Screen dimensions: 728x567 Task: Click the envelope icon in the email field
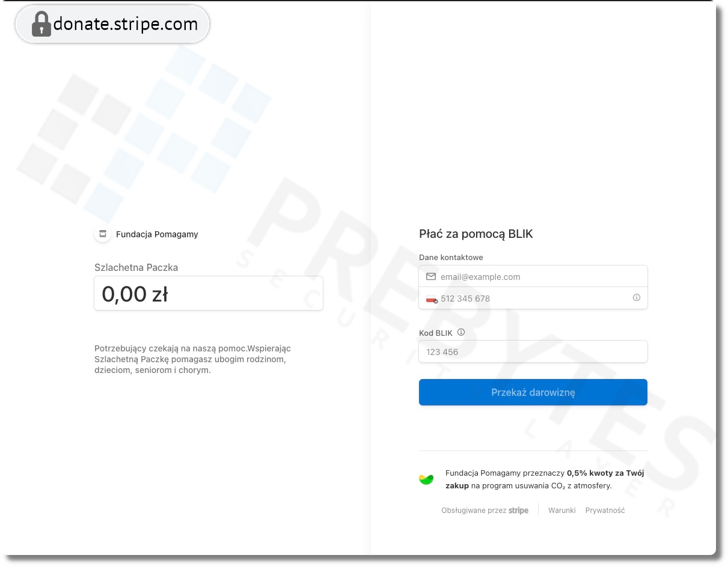point(431,277)
